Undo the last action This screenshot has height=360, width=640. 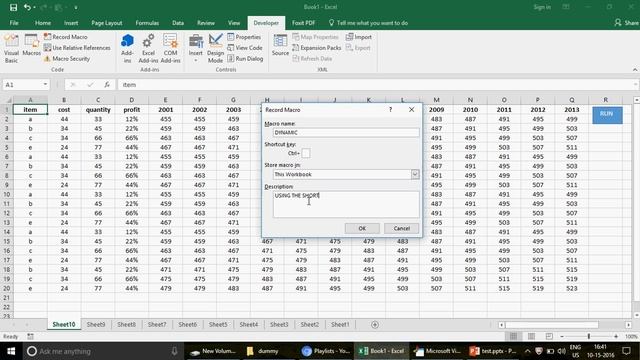click(x=27, y=7)
